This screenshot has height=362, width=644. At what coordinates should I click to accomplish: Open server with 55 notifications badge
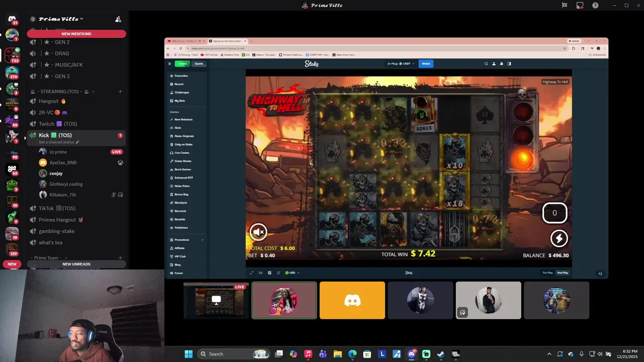(12, 120)
